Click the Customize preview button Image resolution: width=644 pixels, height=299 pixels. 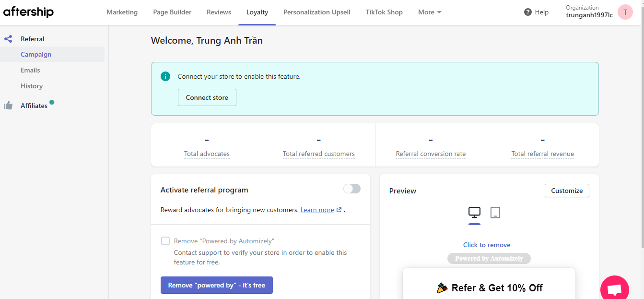tap(567, 191)
